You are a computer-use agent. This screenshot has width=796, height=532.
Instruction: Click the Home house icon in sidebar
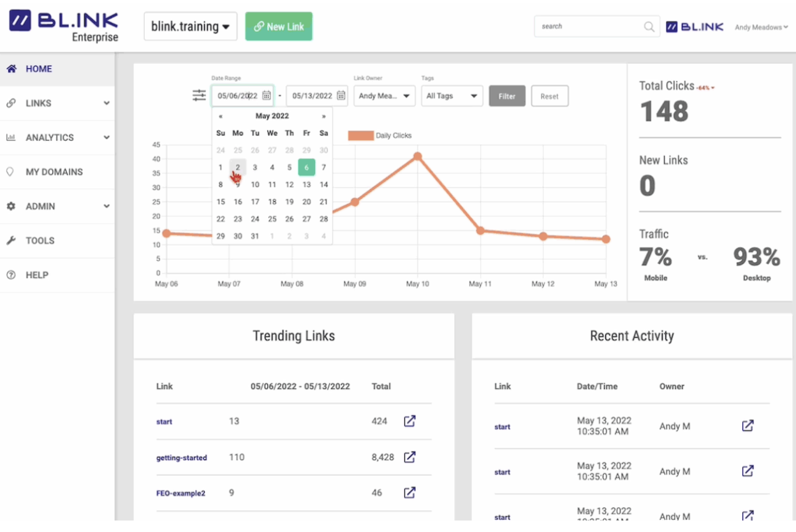click(11, 69)
